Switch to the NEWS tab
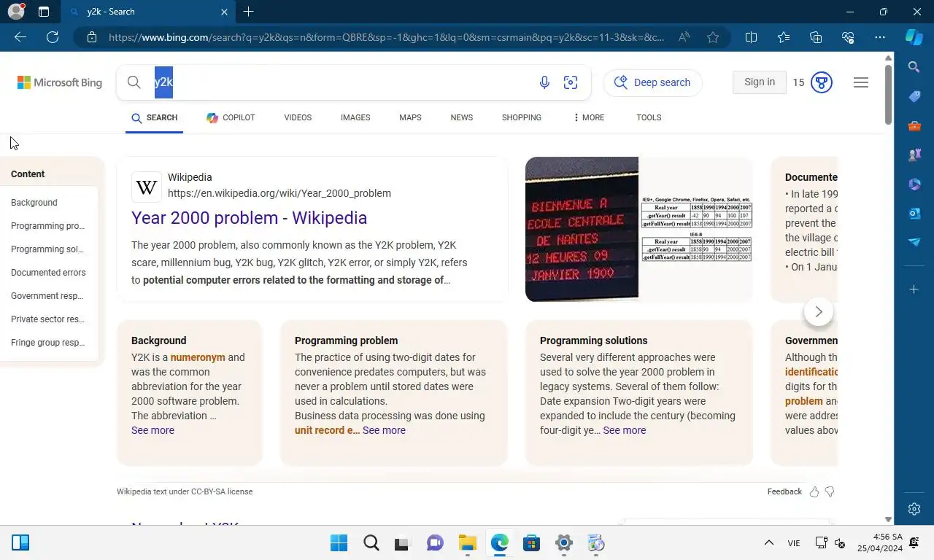 click(x=462, y=117)
